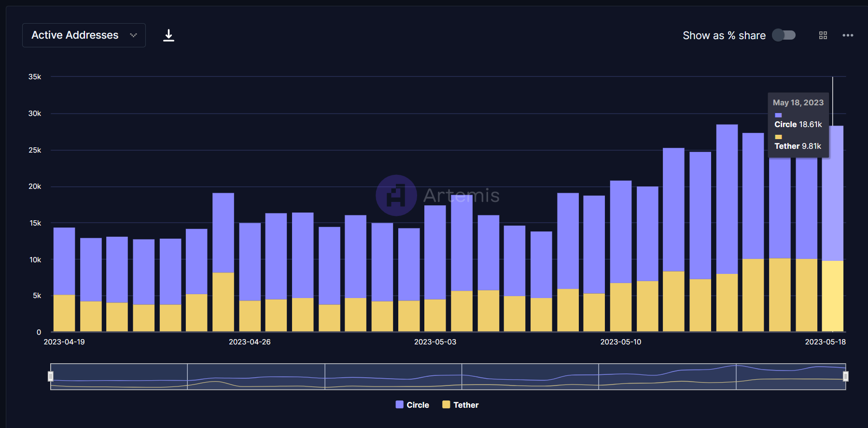Open the grid layout view icon
868x428 pixels.
click(x=823, y=35)
